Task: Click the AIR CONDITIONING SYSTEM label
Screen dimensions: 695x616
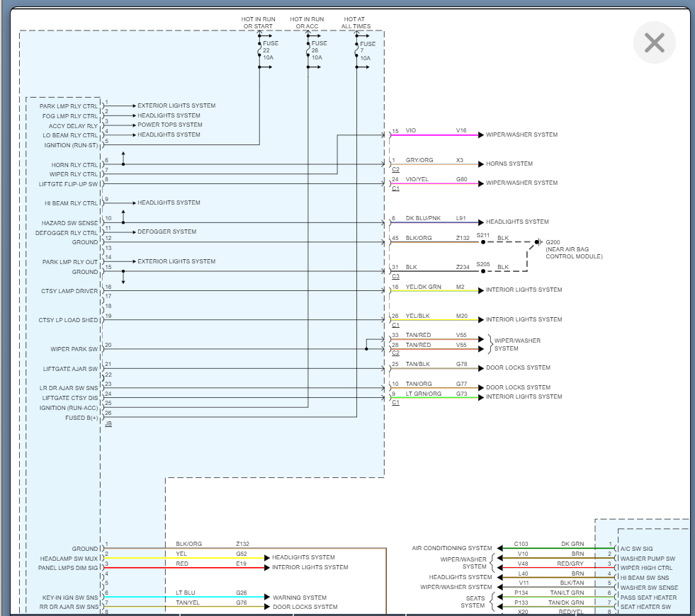Action: 452,549
